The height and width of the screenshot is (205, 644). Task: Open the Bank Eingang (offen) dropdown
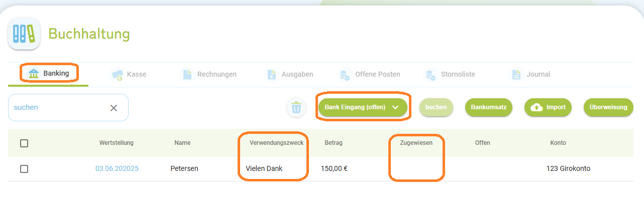coord(363,107)
